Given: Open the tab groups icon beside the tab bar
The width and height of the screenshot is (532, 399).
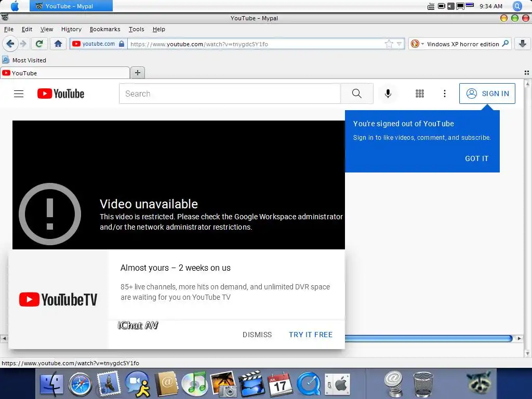Looking at the screenshot, I should pos(527,73).
